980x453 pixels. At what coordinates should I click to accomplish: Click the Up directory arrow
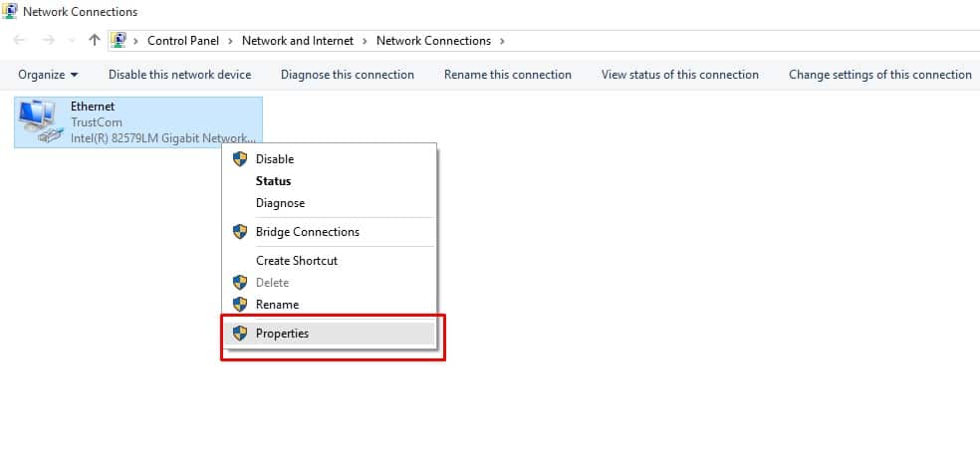tap(95, 41)
